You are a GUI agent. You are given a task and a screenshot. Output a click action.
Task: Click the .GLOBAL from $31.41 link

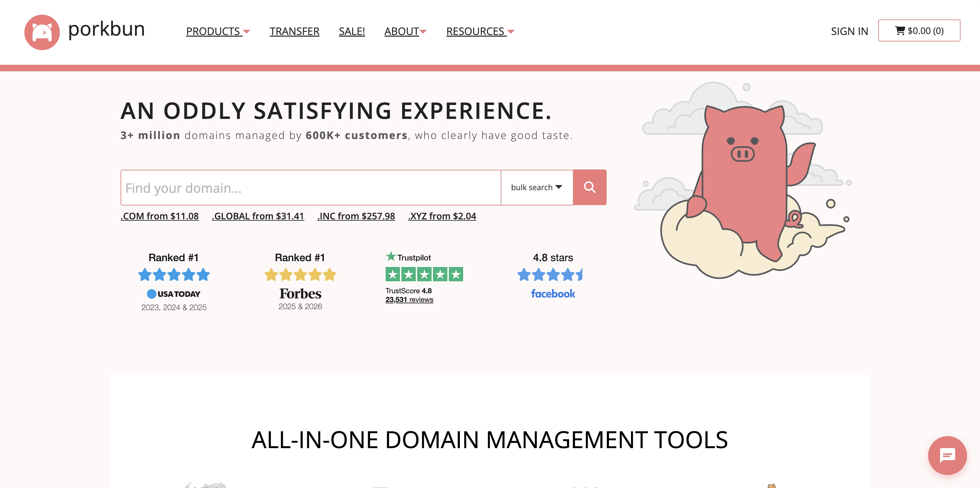258,216
